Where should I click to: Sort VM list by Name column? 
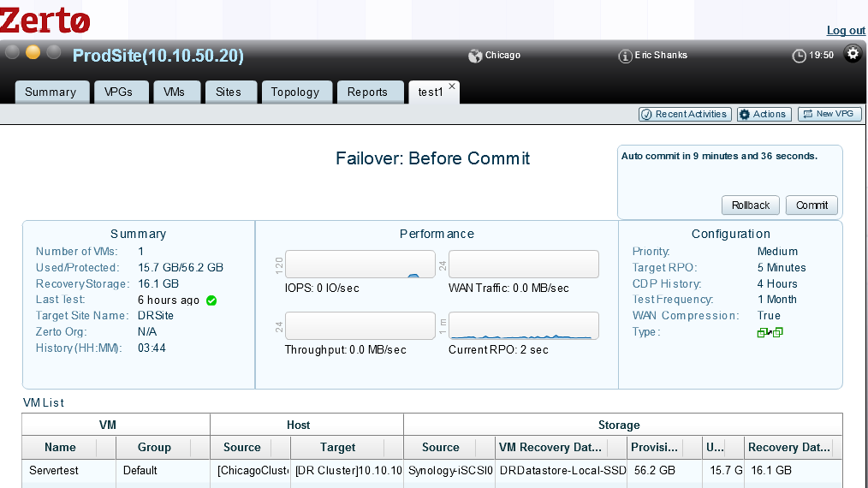click(60, 447)
